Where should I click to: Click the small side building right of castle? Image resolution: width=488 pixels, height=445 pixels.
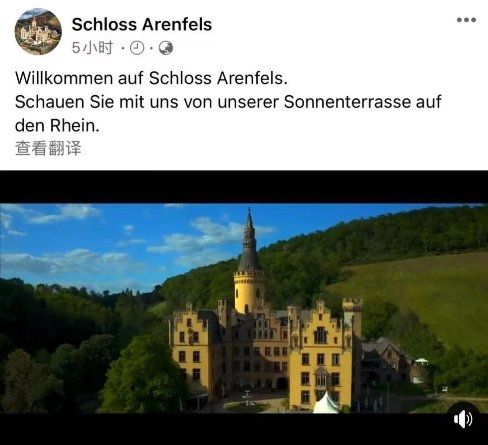click(x=387, y=362)
